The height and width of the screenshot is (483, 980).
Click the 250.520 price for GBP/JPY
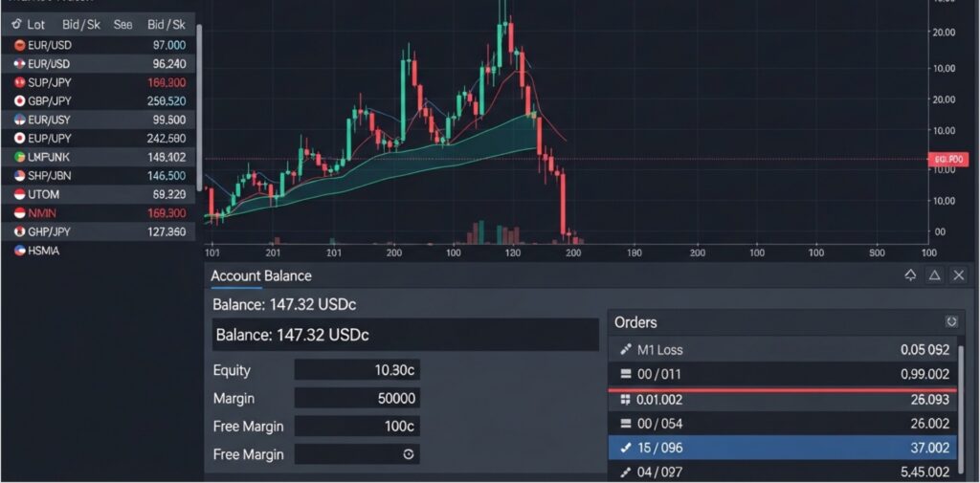click(x=167, y=100)
